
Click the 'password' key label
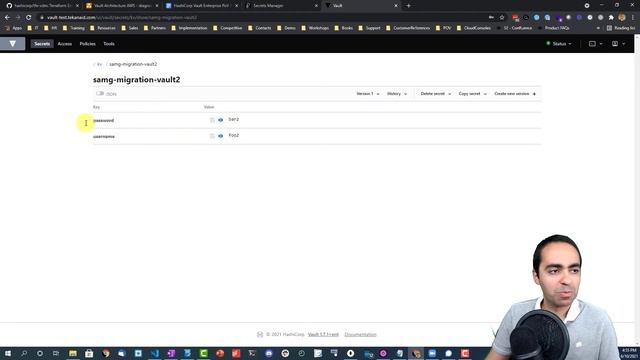[x=104, y=120]
